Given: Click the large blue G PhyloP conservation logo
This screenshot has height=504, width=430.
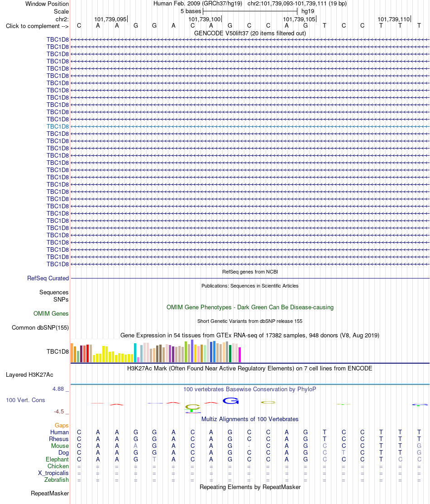Looking at the screenshot, I should [x=231, y=401].
